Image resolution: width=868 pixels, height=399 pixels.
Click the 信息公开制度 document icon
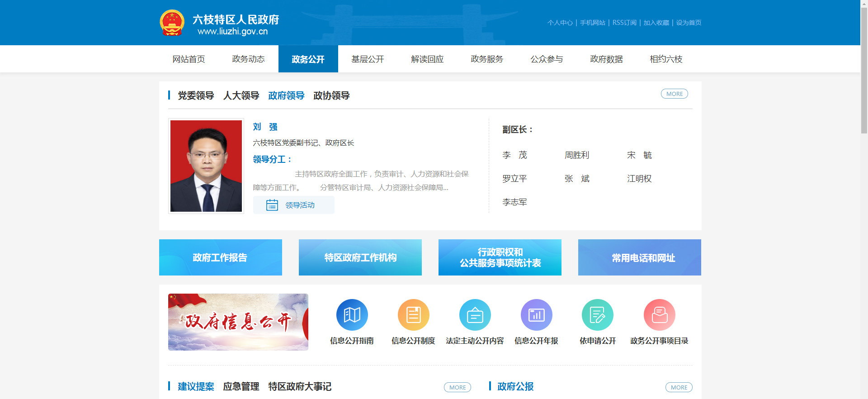(x=413, y=315)
